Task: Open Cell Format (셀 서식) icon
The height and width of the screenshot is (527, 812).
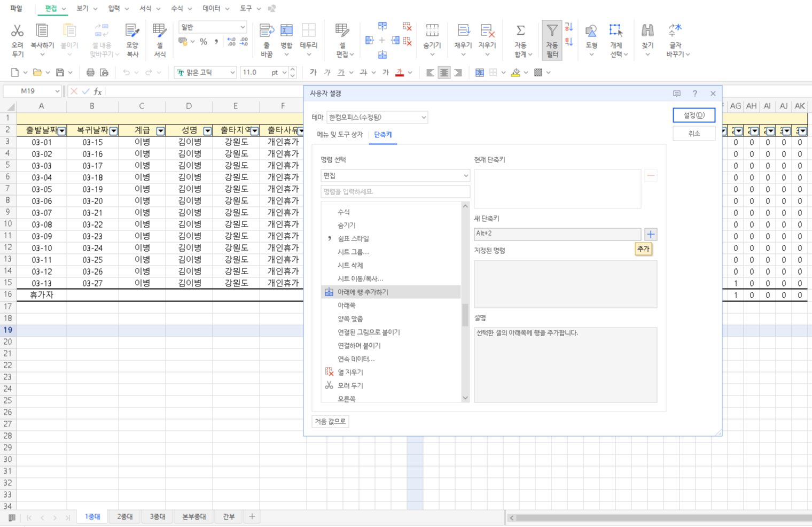Action: 159,31
